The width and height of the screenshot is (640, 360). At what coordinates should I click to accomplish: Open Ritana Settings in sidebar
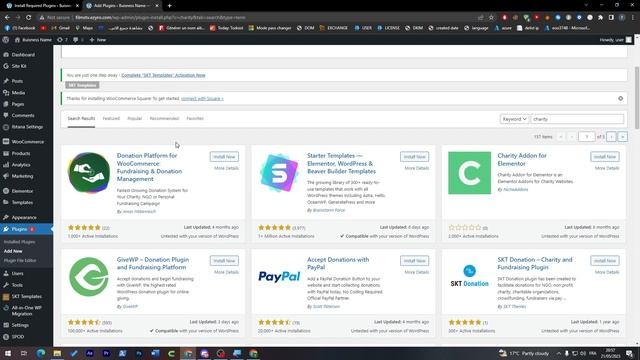click(26, 127)
